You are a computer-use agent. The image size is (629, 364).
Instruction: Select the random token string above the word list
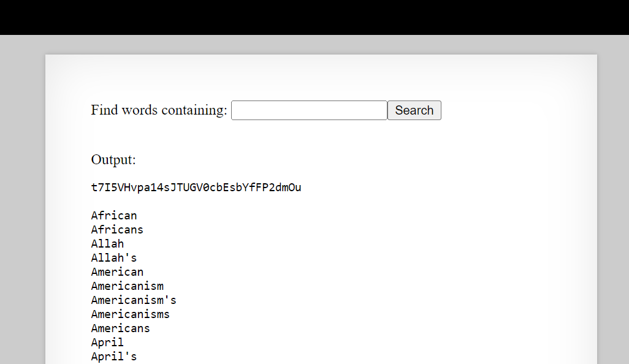coord(196,188)
